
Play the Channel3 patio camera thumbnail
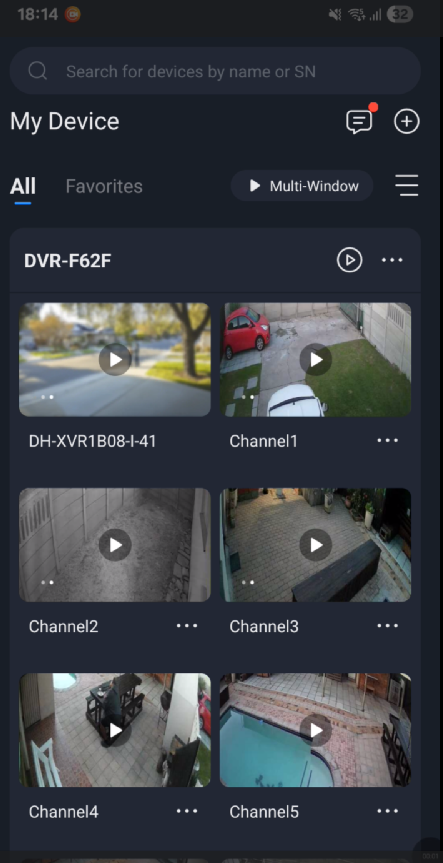coord(315,545)
